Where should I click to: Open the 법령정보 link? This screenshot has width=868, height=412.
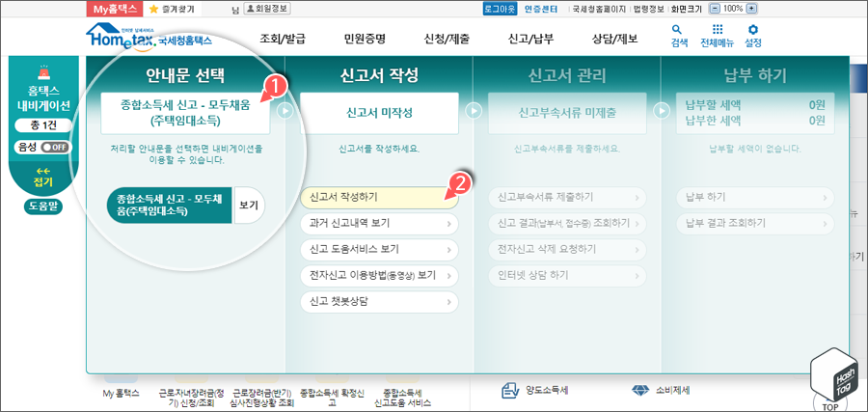[x=648, y=9]
